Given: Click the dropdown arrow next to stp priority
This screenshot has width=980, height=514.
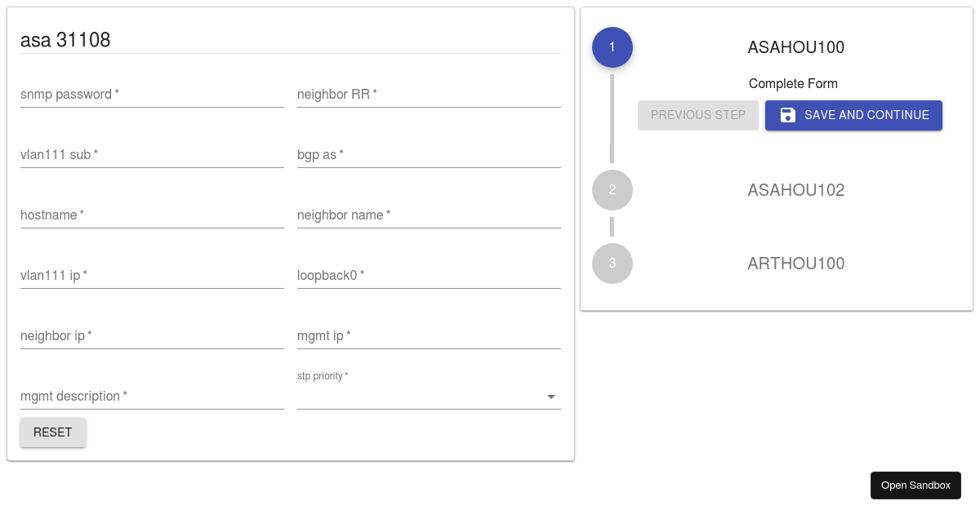Looking at the screenshot, I should click(552, 396).
